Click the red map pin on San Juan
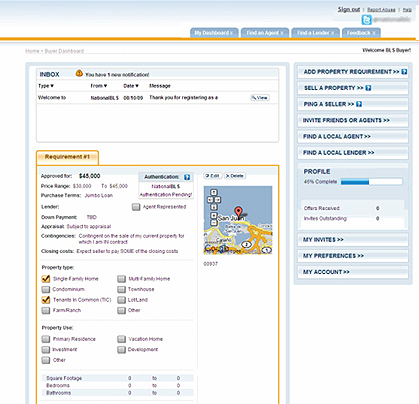The image size is (419, 404). pos(238,212)
